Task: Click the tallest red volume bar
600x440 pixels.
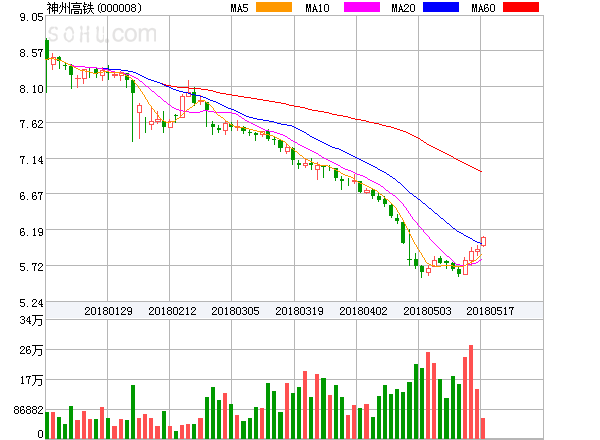Action: click(x=471, y=392)
